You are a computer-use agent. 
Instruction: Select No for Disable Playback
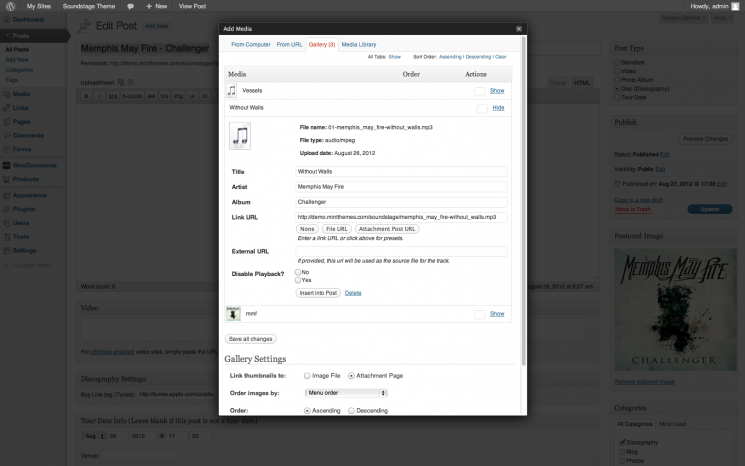(298, 272)
